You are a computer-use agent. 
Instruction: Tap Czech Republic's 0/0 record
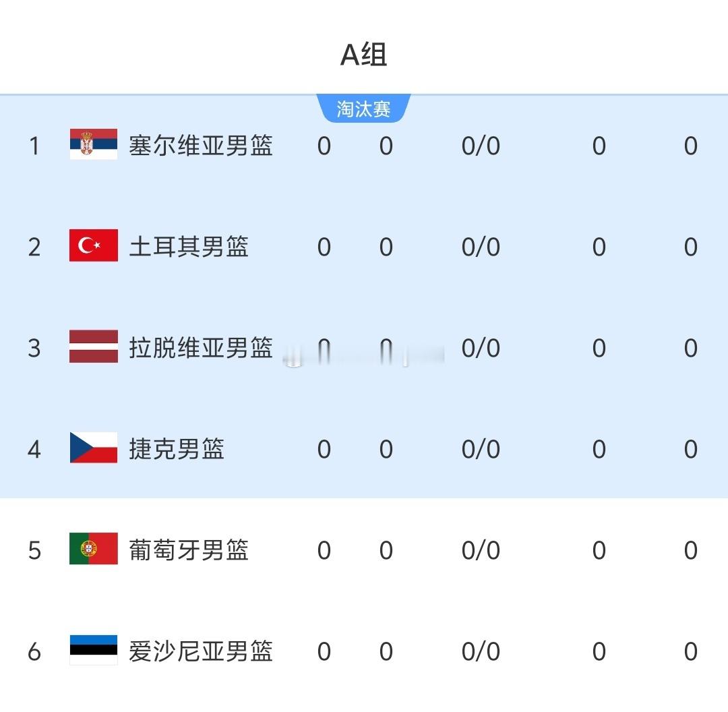coord(481,449)
